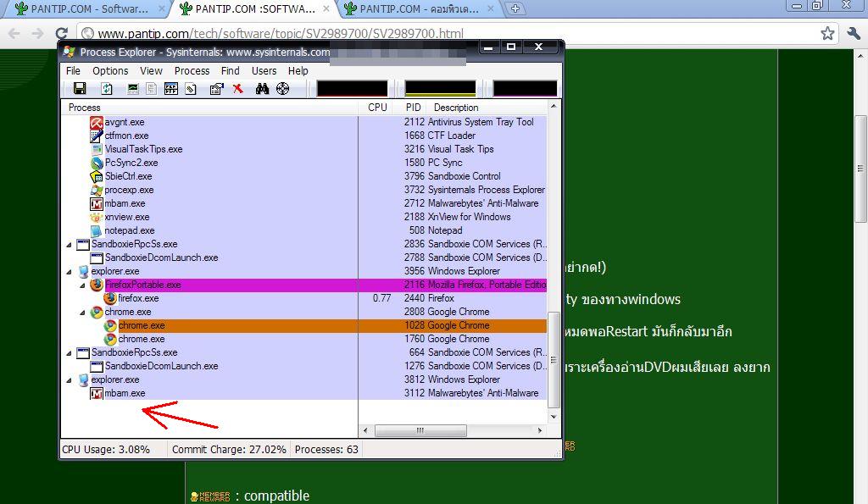
Task: Click the Chrome icon for PID 1760
Action: pyautogui.click(x=111, y=339)
